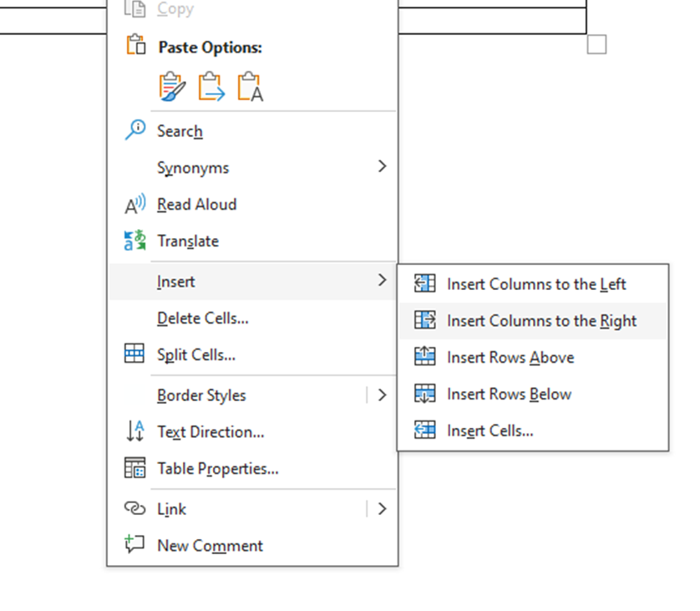Viewport: 700px width, 611px height.
Task: Open Text Direction... dialog entry
Action: pos(252,432)
